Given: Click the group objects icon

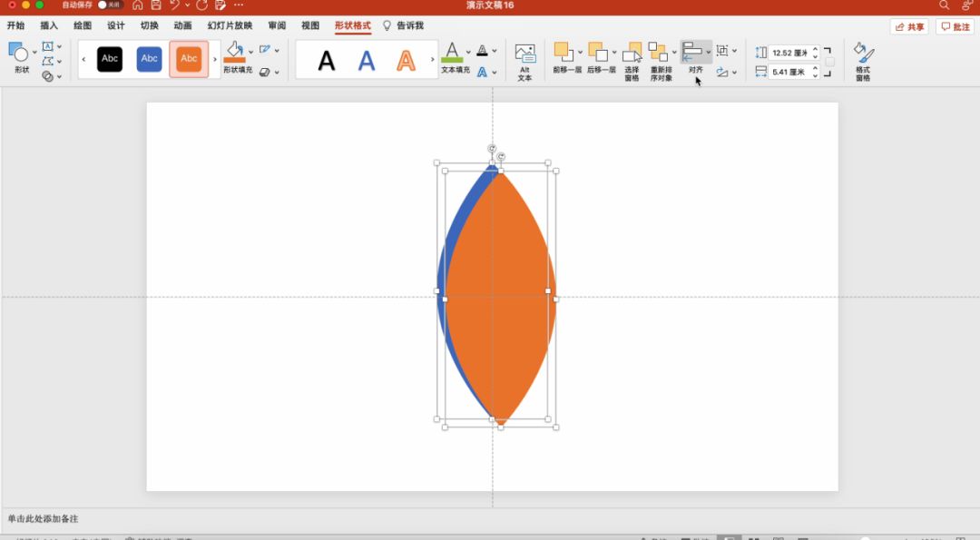Looking at the screenshot, I should coord(722,51).
